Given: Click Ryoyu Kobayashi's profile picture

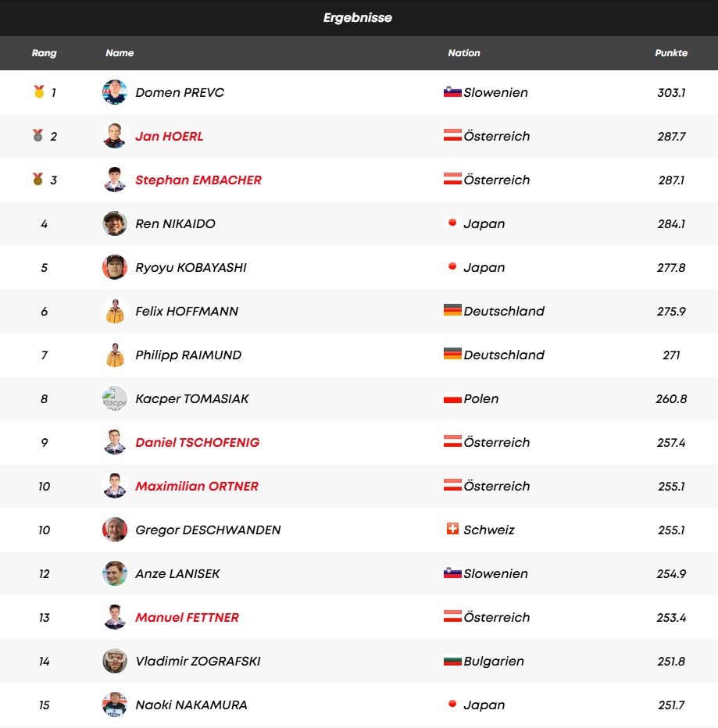Looking at the screenshot, I should pyautogui.click(x=115, y=267).
